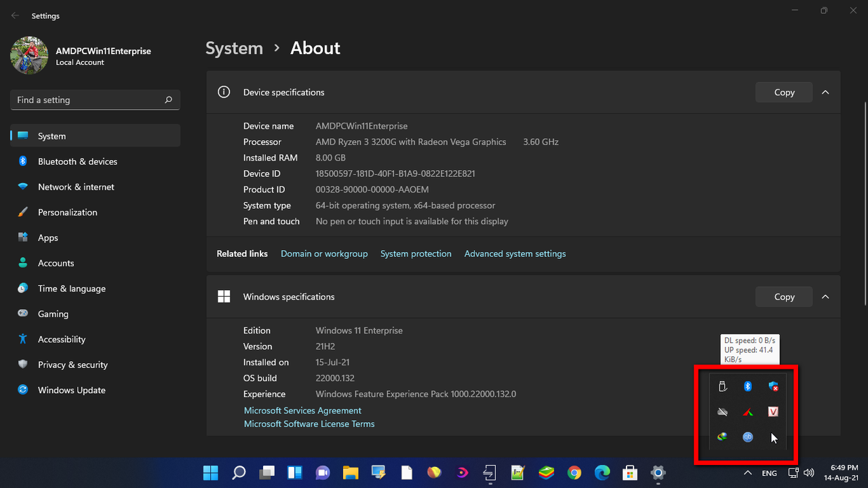The height and width of the screenshot is (488, 868).
Task: Collapse the Device specifications section
Action: 825,92
